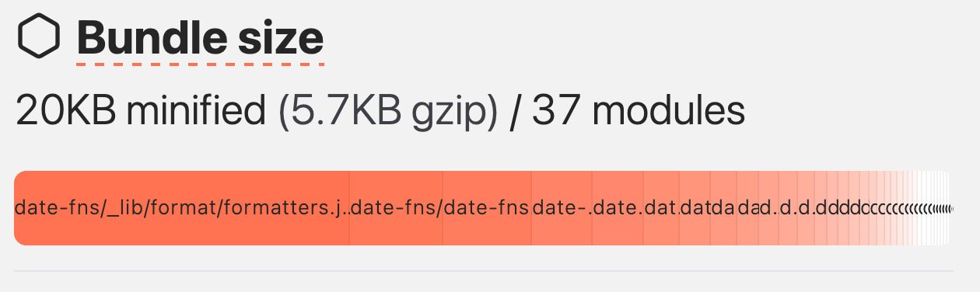Select the "date-fns" third bar segment
This screenshot has width=980, height=292.
coord(487,208)
